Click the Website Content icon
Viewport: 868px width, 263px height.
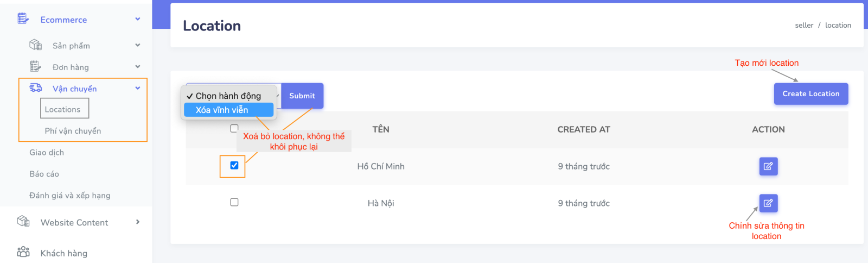[23, 221]
